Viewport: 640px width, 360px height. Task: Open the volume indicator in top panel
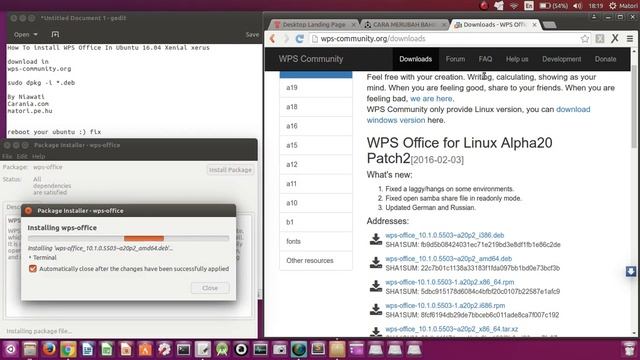coord(577,6)
